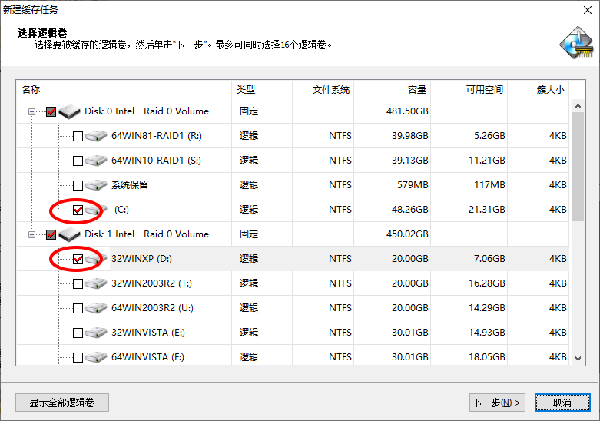Screen dimensions: 600x421
Task: Click the 450.02GB capacity cell
Action: (x=407, y=234)
